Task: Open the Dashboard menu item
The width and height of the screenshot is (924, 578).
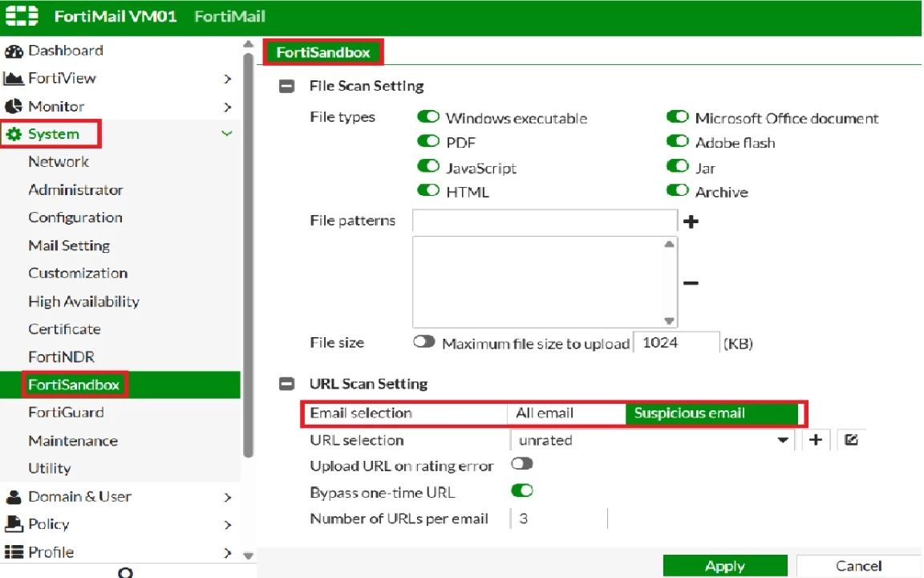Action: click(x=66, y=51)
